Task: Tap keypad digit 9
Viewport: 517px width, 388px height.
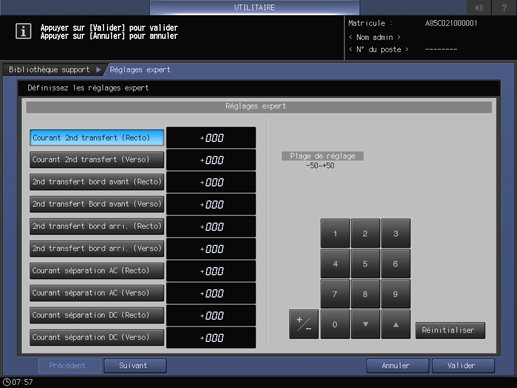Action: coord(396,294)
